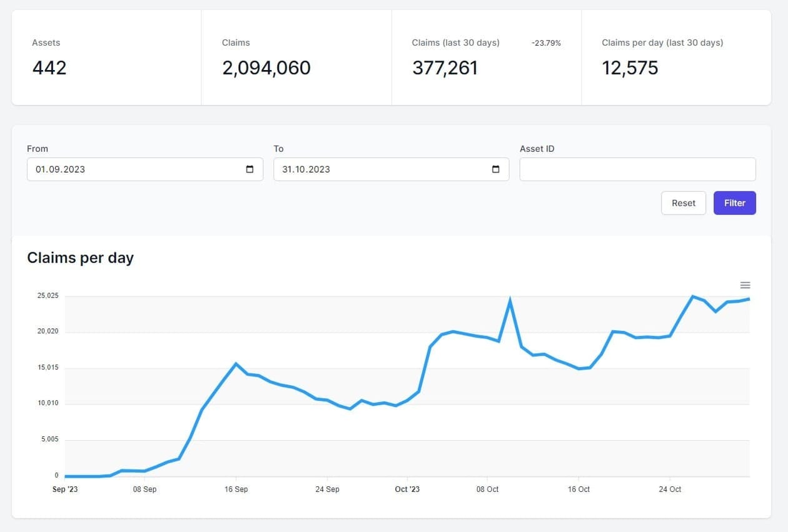Click the calendar icon beside 01.09.2023
Screen dimensions: 788x532
click(x=249, y=169)
